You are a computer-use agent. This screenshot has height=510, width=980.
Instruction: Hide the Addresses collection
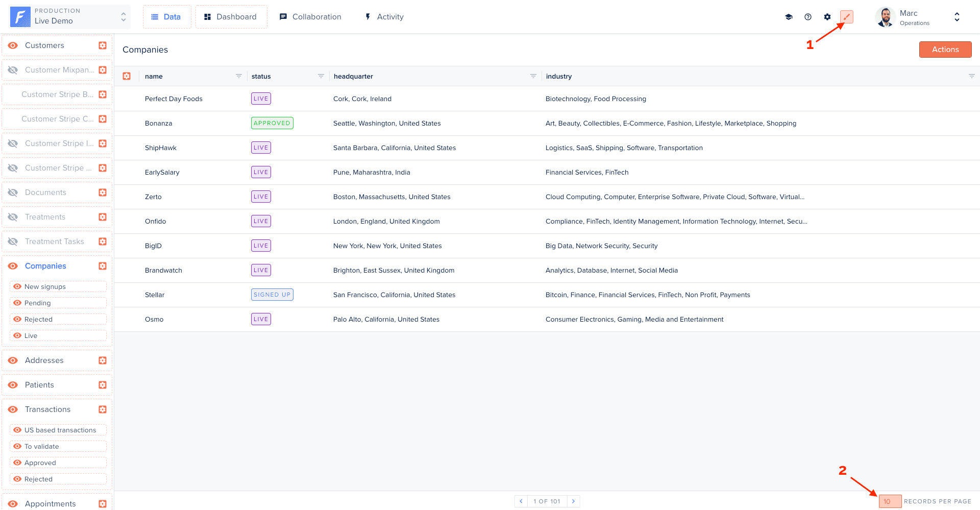click(x=13, y=360)
